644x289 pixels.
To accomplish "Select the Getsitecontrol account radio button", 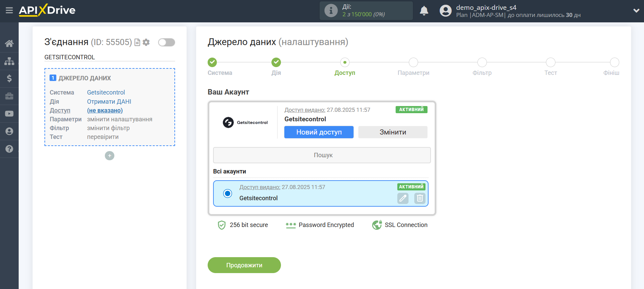I will tap(227, 193).
